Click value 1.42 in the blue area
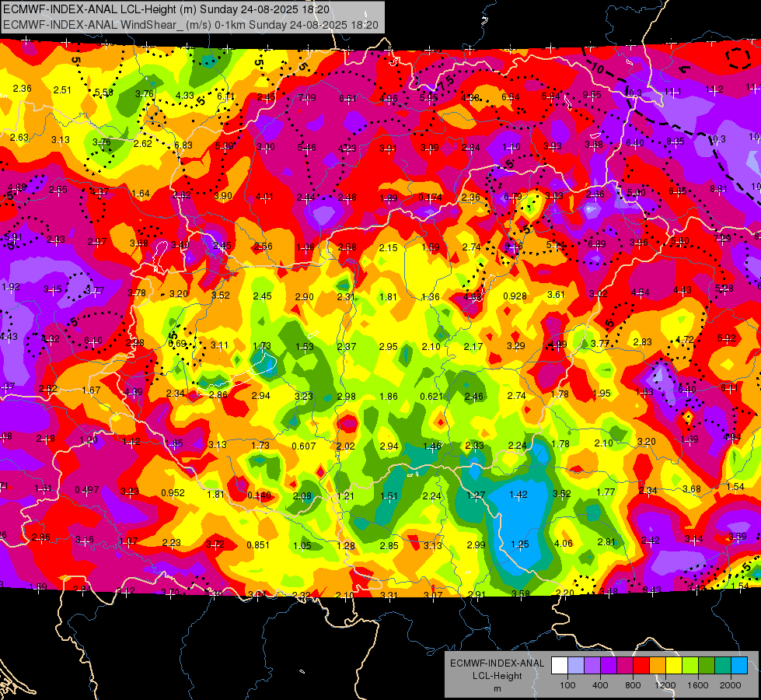Screen dimensions: 761x700 click(518, 495)
